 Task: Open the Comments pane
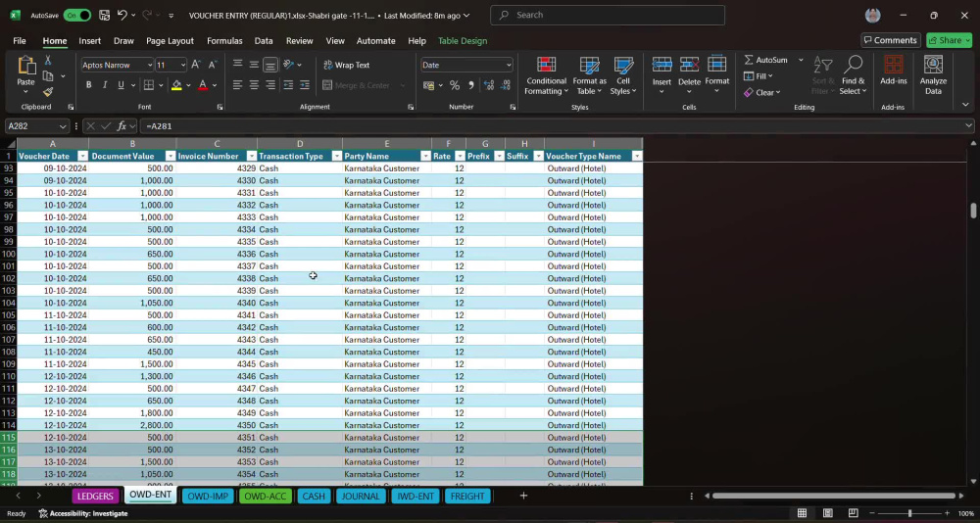pos(891,40)
